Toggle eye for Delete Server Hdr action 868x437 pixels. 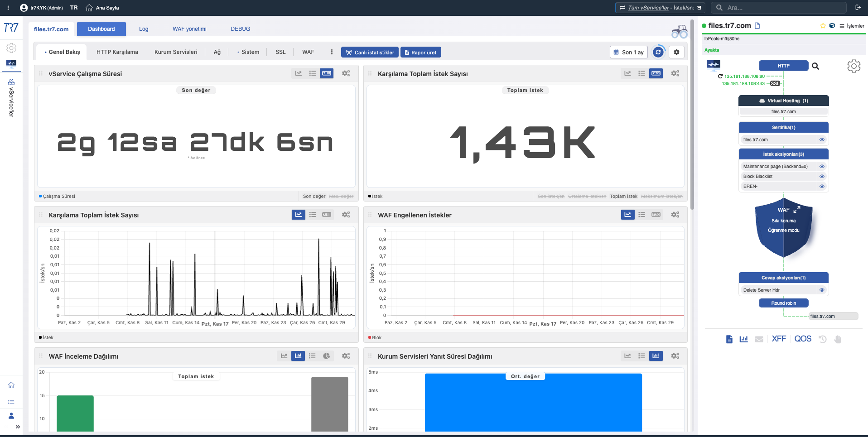click(822, 290)
